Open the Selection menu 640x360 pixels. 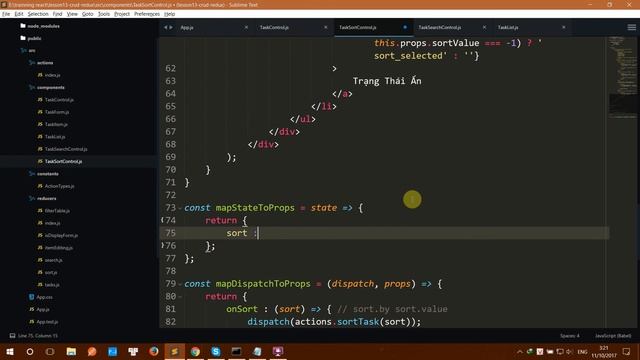coord(38,14)
